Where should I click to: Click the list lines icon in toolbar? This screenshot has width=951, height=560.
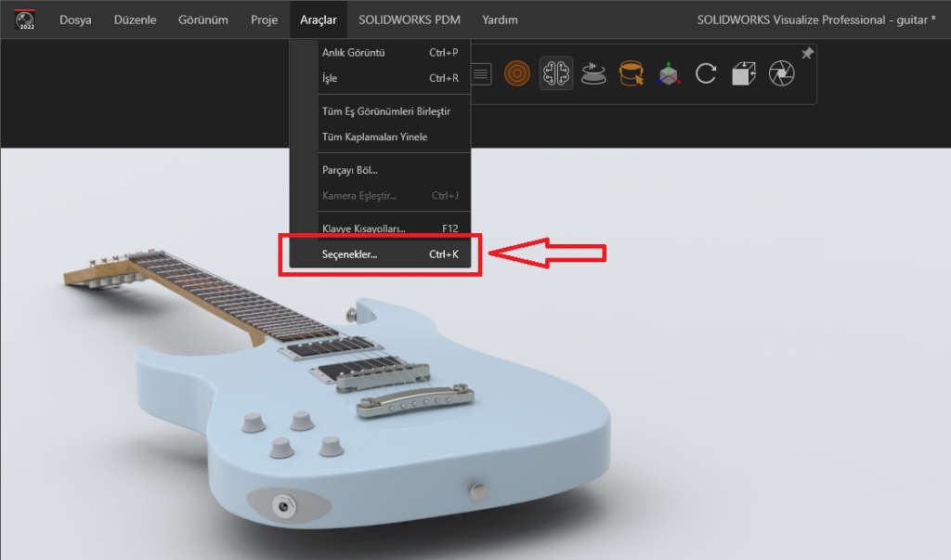click(x=481, y=73)
